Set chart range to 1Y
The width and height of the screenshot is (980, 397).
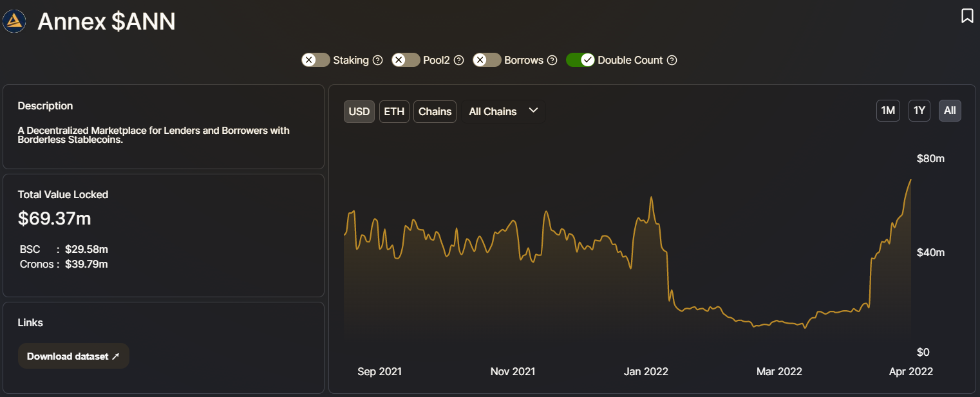tap(919, 111)
